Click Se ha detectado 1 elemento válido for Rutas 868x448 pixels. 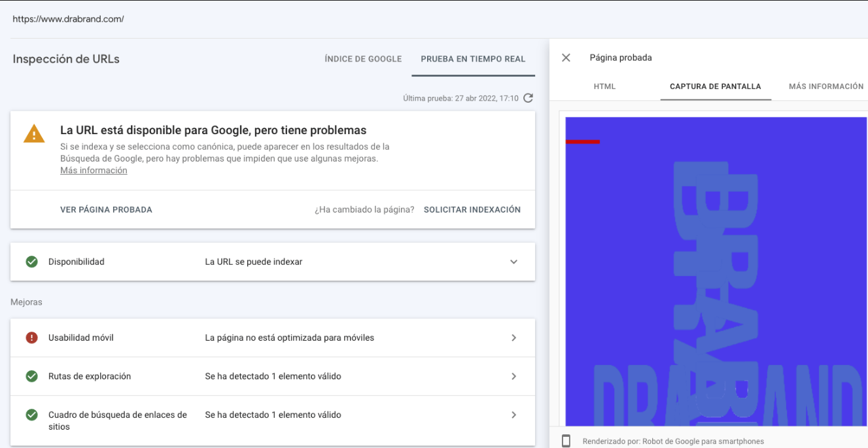pos(273,376)
